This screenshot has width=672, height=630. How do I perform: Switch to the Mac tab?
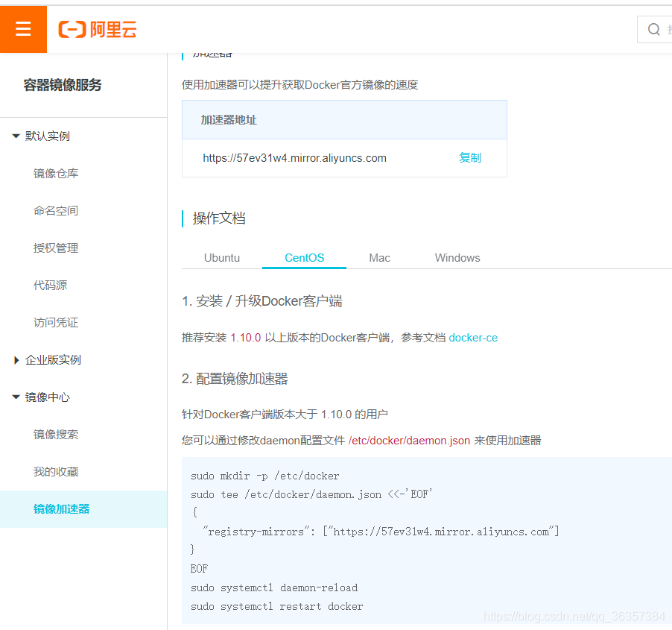point(379,257)
